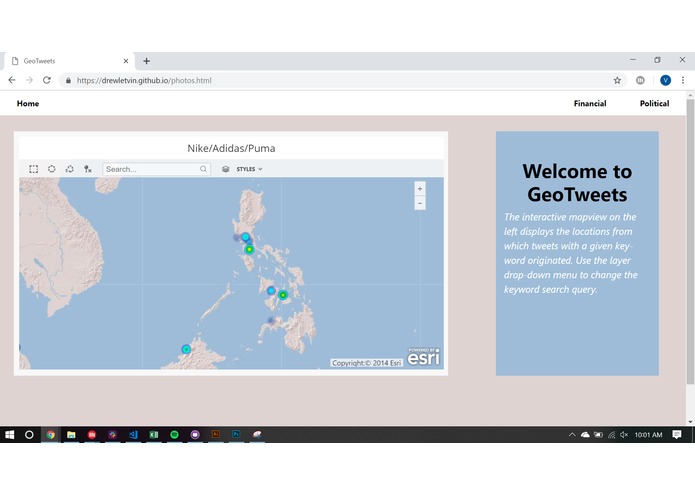Screen dimensions: 695x494
Task: Click the green tweet cluster near Manila
Action: pos(250,249)
